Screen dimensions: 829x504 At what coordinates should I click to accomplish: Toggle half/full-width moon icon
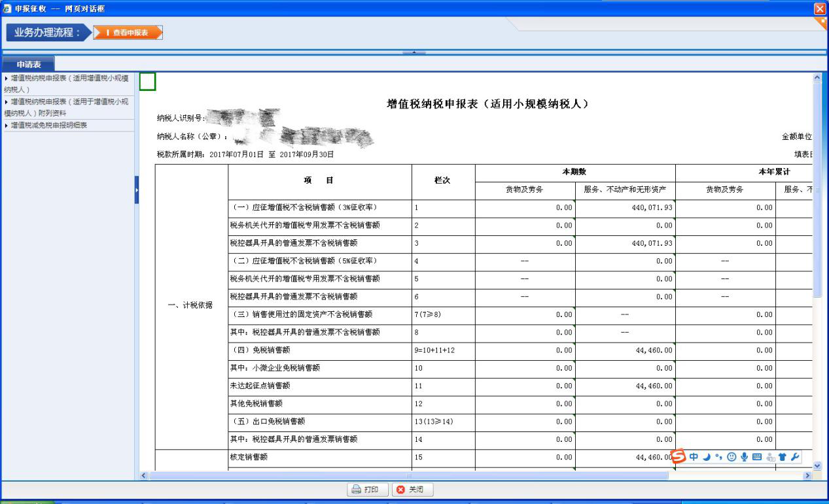point(707,456)
